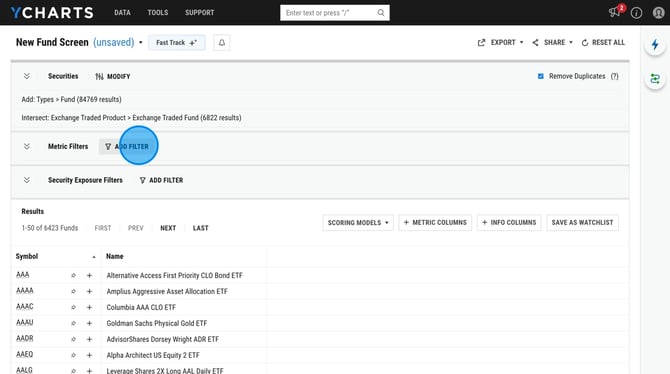This screenshot has height=374, width=670.
Task: Collapse the Metric Filters section chevron
Action: coord(26,146)
